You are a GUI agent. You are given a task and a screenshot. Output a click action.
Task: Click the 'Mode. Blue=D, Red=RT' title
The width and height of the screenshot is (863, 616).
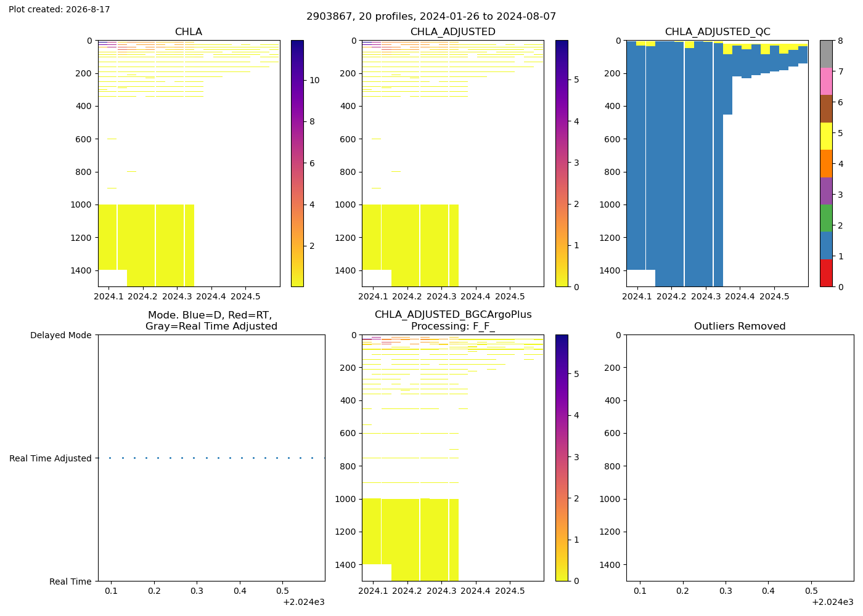click(x=210, y=315)
